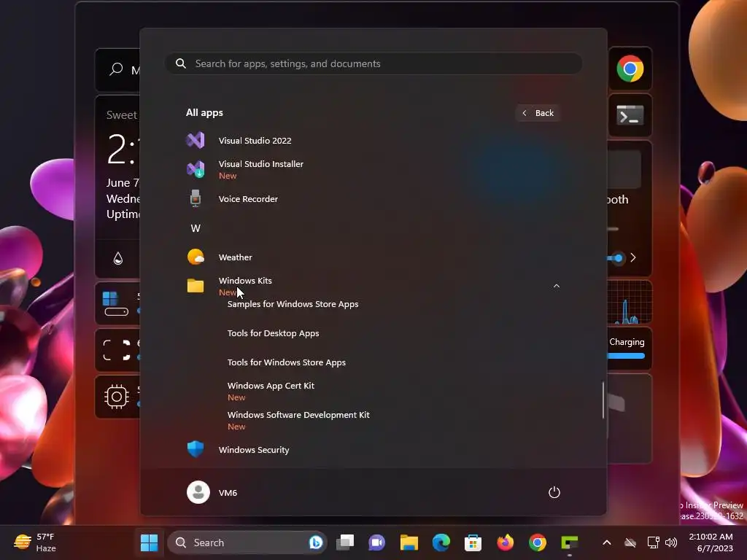The width and height of the screenshot is (747, 560).
Task: Click the taskbar Search box
Action: point(247,542)
